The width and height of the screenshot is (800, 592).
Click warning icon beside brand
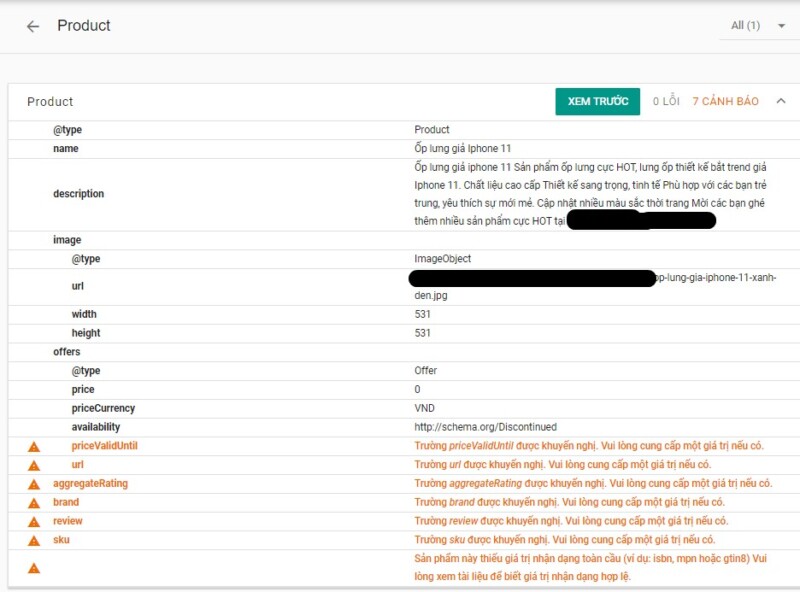point(33,503)
